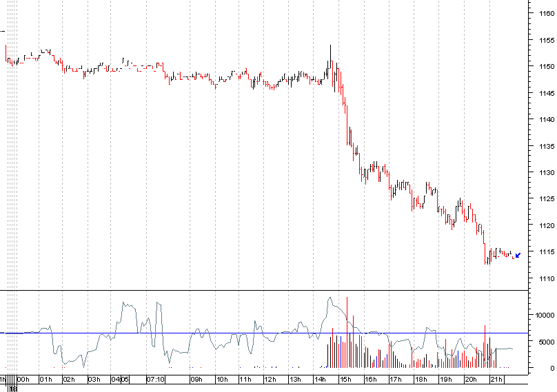Click the 5000 volume axis label
557x392 pixels.
[x=547, y=342]
